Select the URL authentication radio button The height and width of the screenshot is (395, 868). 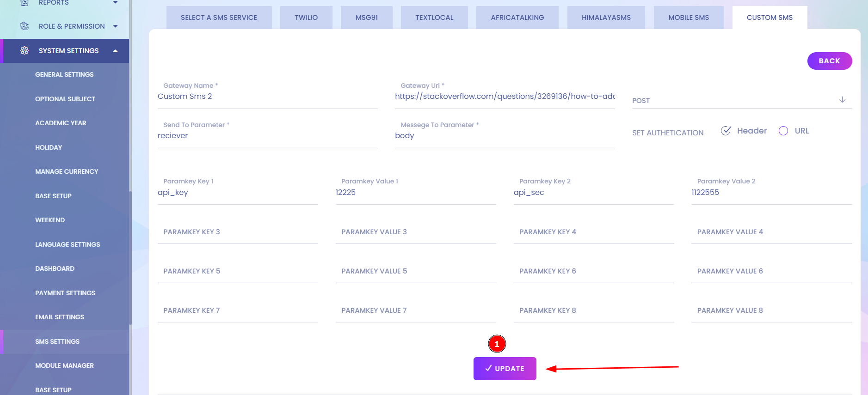783,131
